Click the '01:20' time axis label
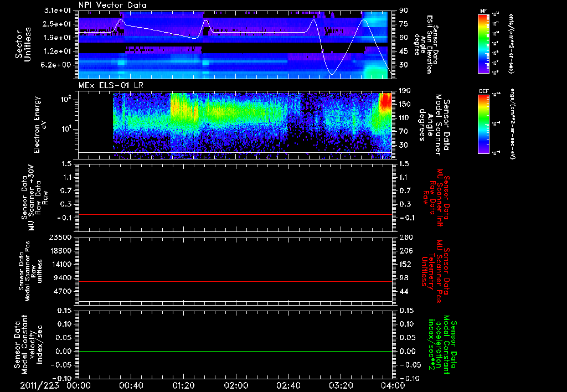The image size is (567, 392). (183, 385)
